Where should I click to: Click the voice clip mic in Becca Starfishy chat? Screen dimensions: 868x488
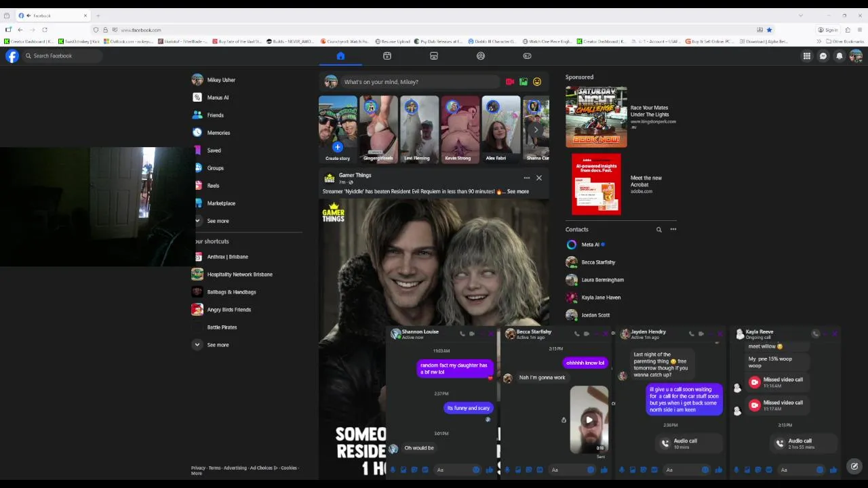tap(507, 470)
